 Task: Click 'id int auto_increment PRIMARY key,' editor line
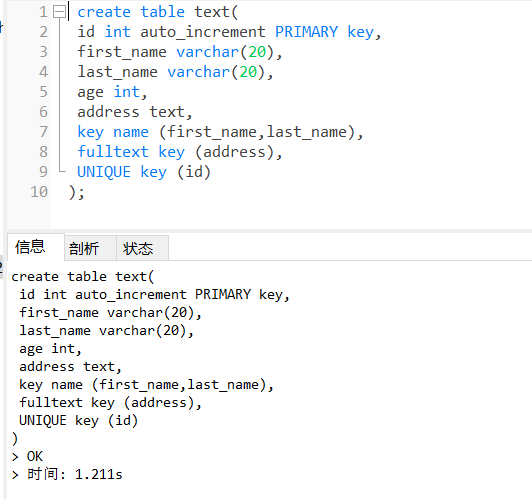tap(229, 32)
